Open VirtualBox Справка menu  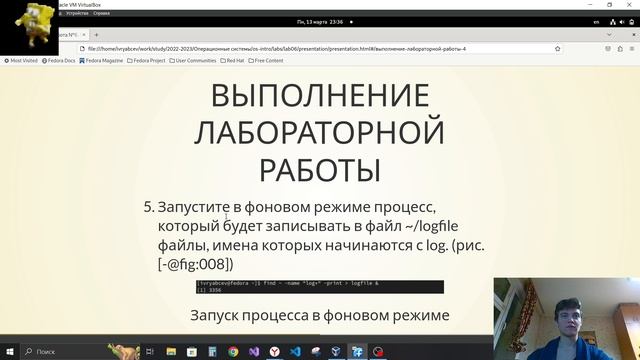101,13
